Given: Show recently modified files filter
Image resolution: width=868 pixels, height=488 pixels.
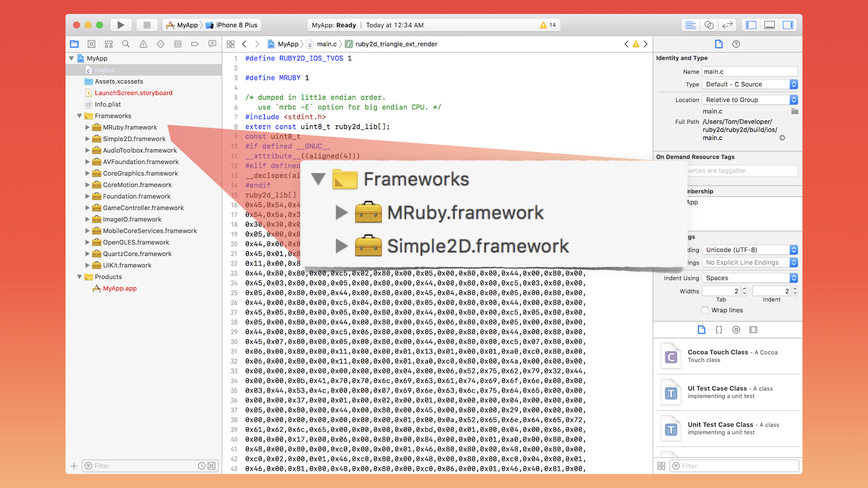Looking at the screenshot, I should (202, 466).
